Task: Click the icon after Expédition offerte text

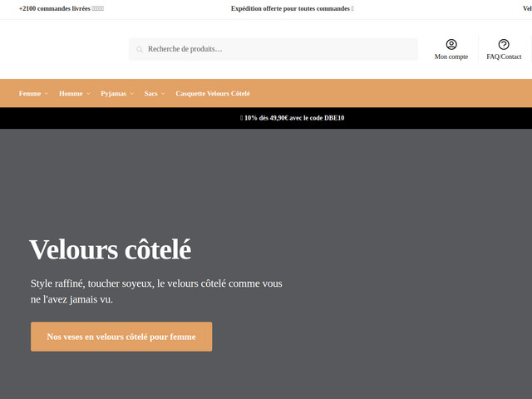Action: pyautogui.click(x=352, y=8)
